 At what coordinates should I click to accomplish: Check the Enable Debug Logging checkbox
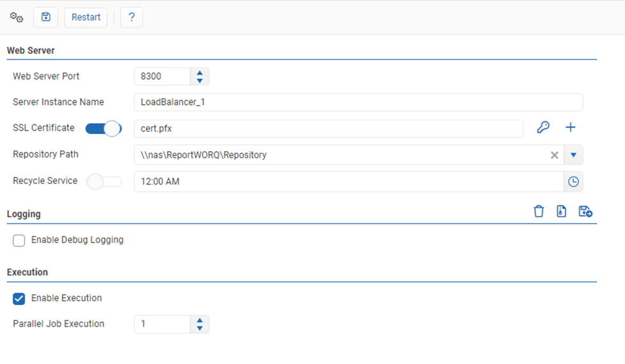[x=19, y=240]
